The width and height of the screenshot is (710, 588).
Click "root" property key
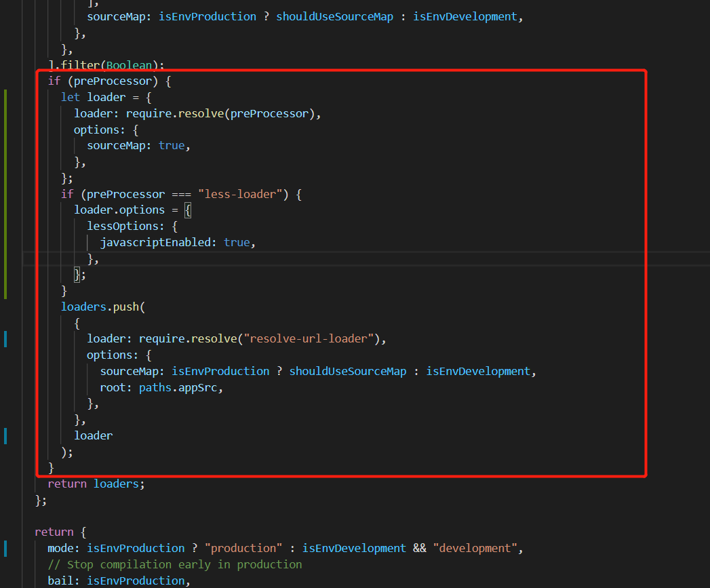[x=113, y=388]
